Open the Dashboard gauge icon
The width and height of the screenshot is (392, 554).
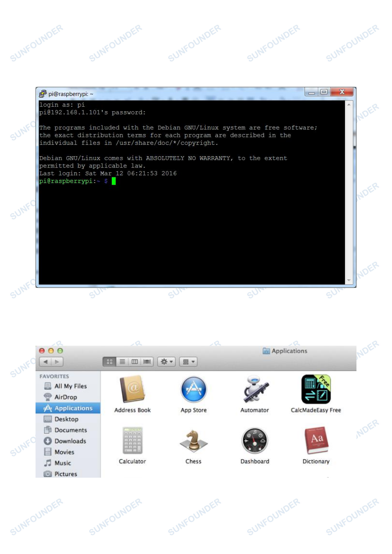(x=255, y=441)
